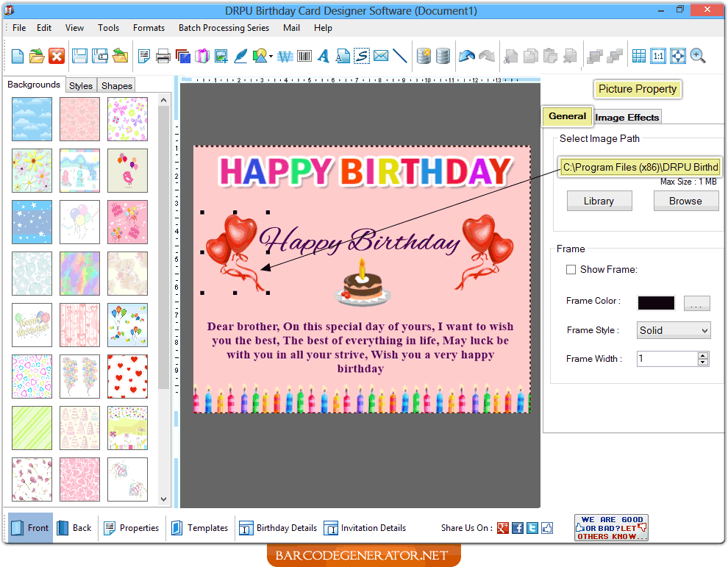Click the gift box icon
728x567 pixels.
click(x=202, y=56)
